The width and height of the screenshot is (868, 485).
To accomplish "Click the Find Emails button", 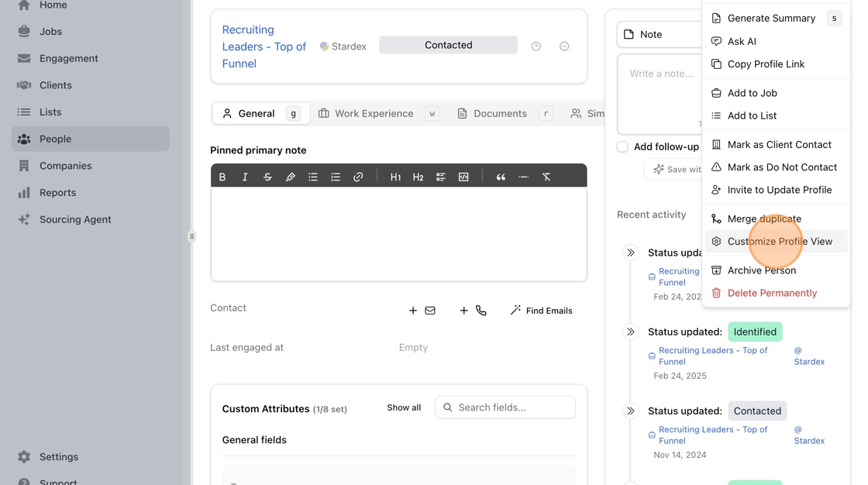I will pyautogui.click(x=541, y=311).
